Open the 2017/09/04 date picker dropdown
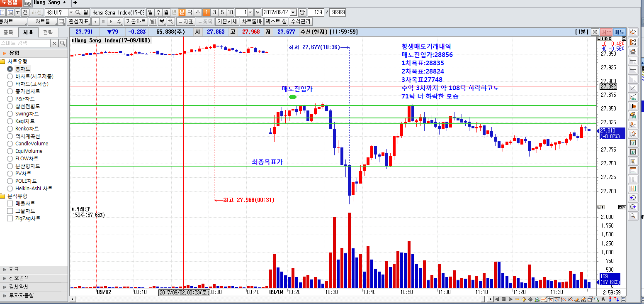 293,12
